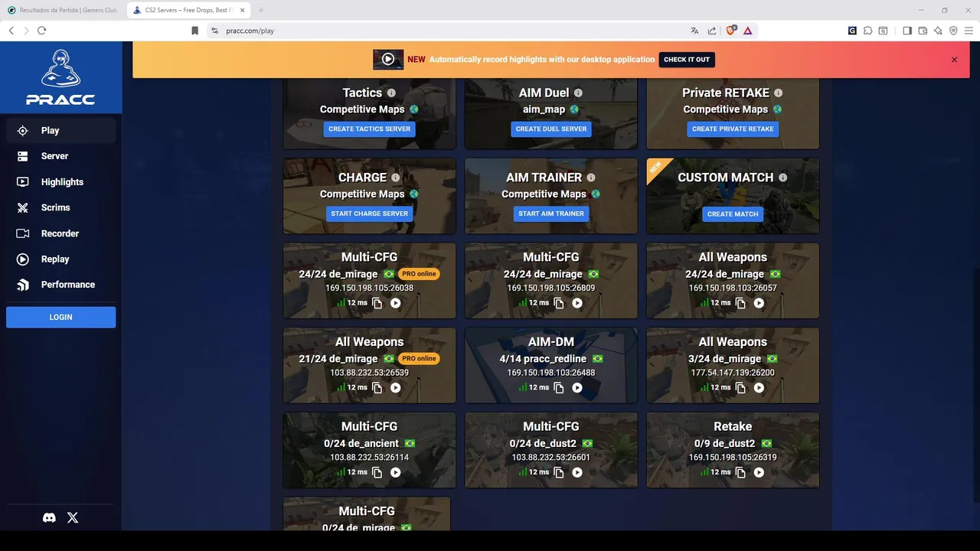Join de_ancient Multi-CFG server play icon
980x551 pixels.
[395, 473]
